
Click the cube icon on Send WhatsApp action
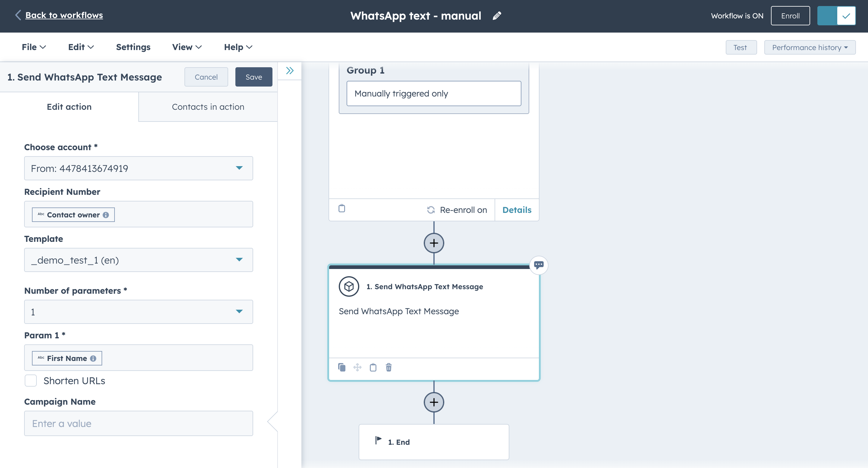349,286
